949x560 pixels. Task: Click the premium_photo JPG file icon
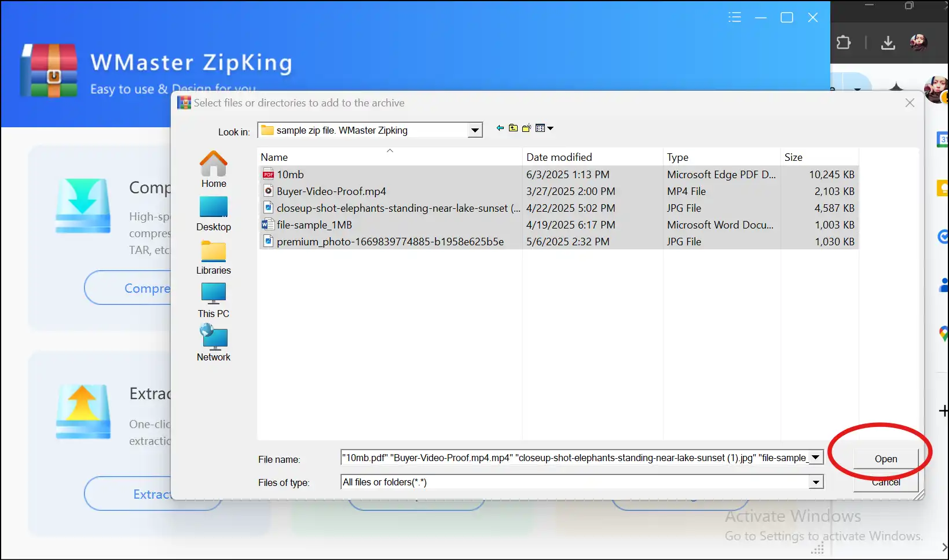[x=268, y=241]
